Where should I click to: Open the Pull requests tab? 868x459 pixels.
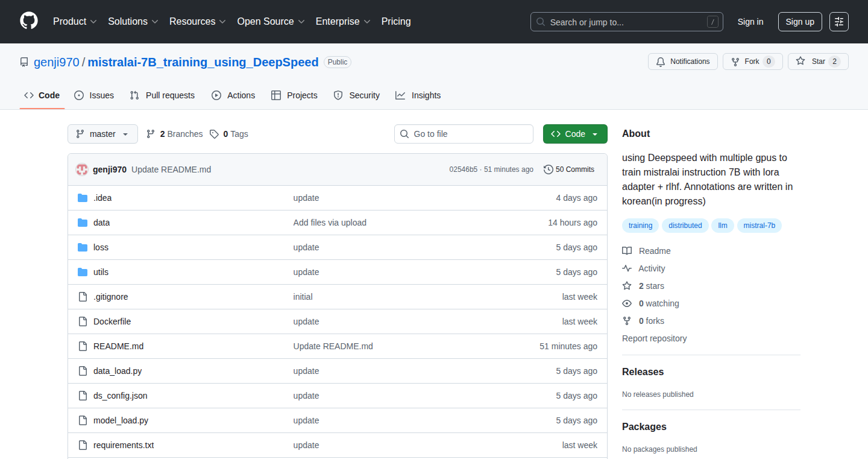(162, 95)
